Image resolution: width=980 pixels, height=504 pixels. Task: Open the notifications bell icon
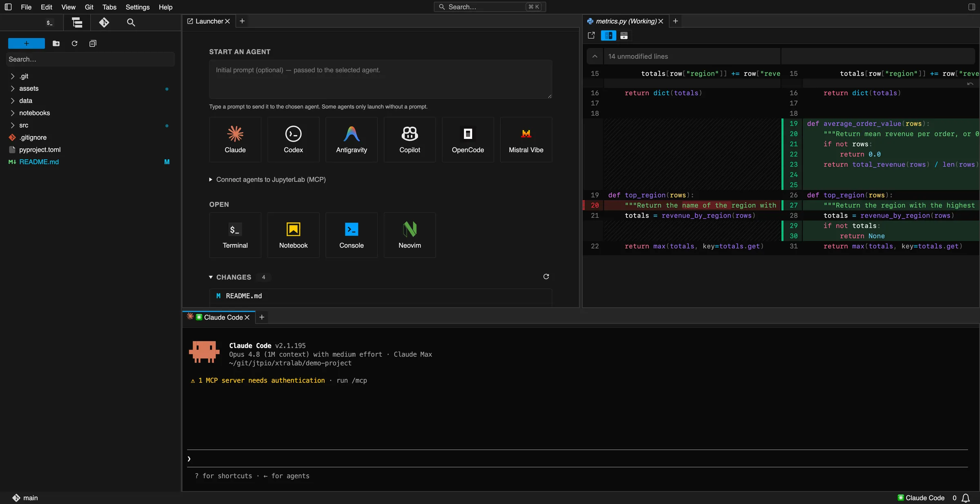click(x=966, y=498)
